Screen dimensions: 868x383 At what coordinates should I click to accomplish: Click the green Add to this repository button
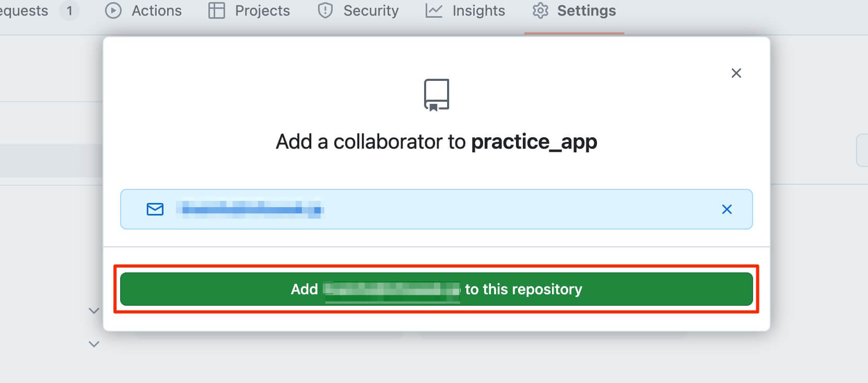pos(437,289)
